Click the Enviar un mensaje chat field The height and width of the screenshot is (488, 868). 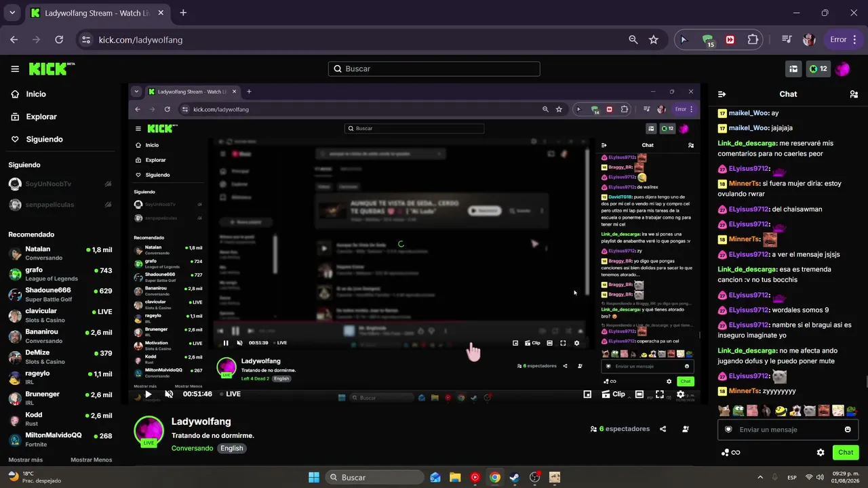tap(788, 429)
